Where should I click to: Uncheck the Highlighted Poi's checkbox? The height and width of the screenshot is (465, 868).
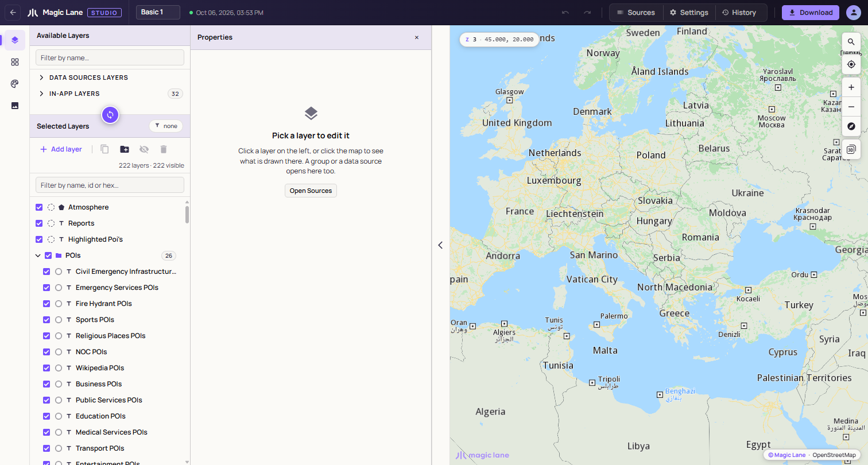pyautogui.click(x=39, y=239)
